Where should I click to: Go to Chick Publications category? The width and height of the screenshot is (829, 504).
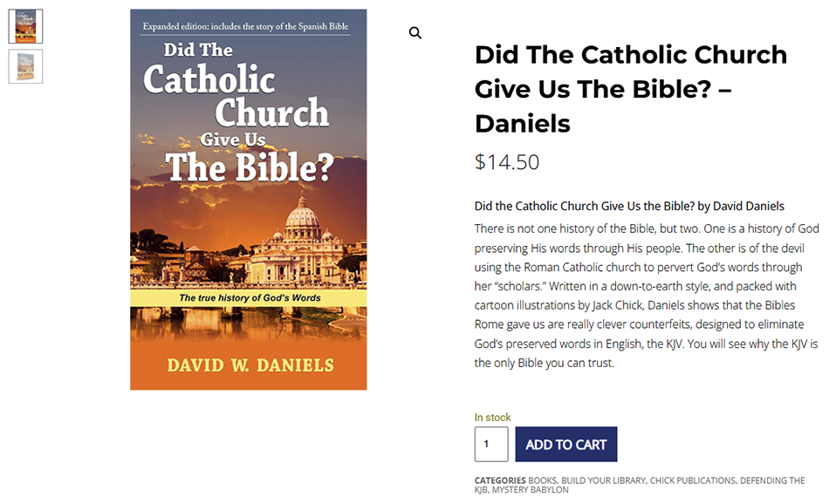tap(695, 480)
